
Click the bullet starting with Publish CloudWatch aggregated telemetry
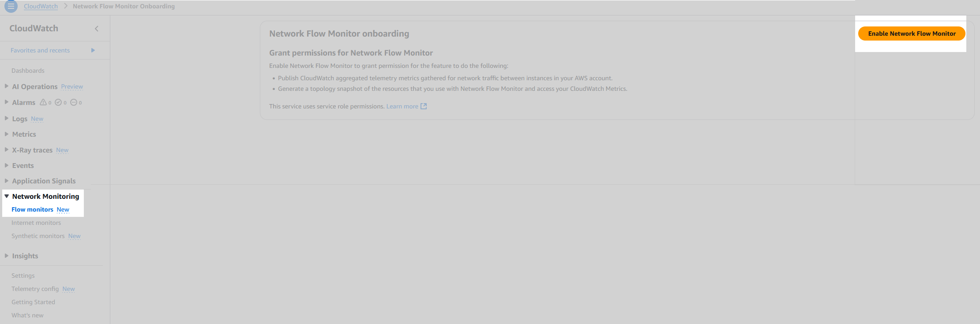point(445,78)
